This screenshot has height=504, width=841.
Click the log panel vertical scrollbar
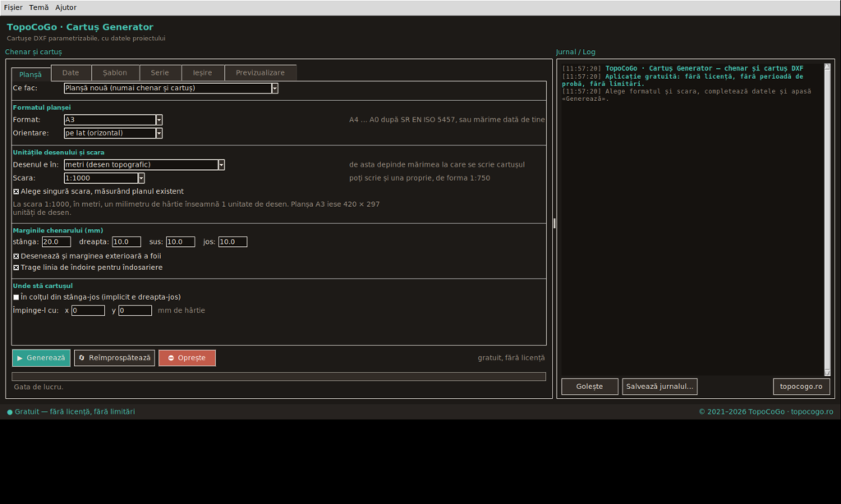[827, 220]
